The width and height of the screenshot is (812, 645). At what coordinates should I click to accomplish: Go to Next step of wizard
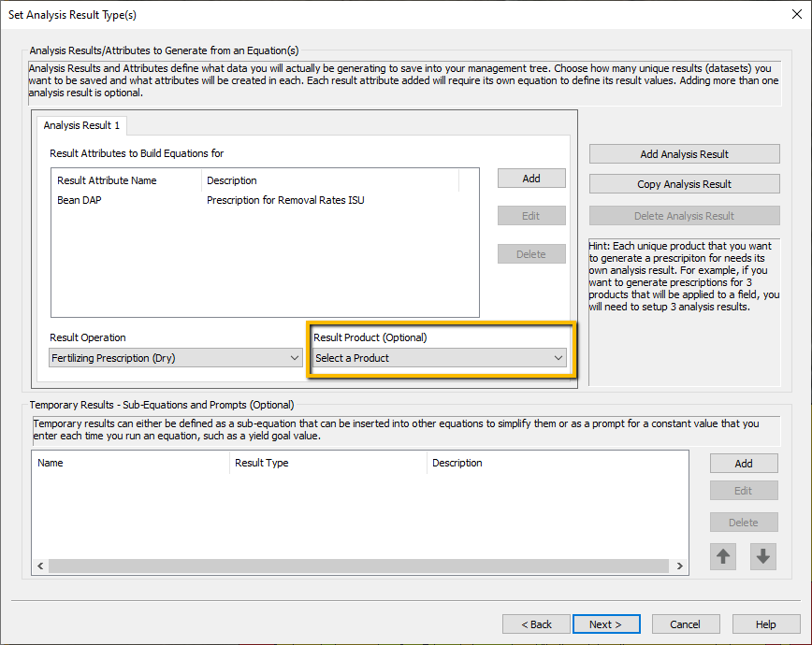(606, 624)
